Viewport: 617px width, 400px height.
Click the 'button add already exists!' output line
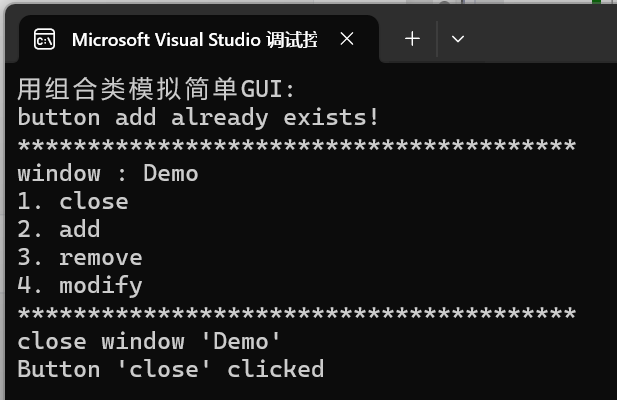coord(198,117)
